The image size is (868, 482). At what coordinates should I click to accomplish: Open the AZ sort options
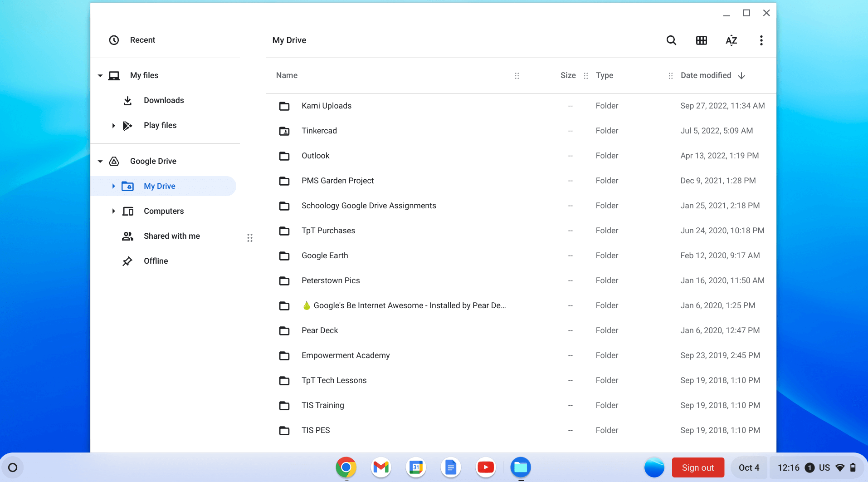(731, 40)
